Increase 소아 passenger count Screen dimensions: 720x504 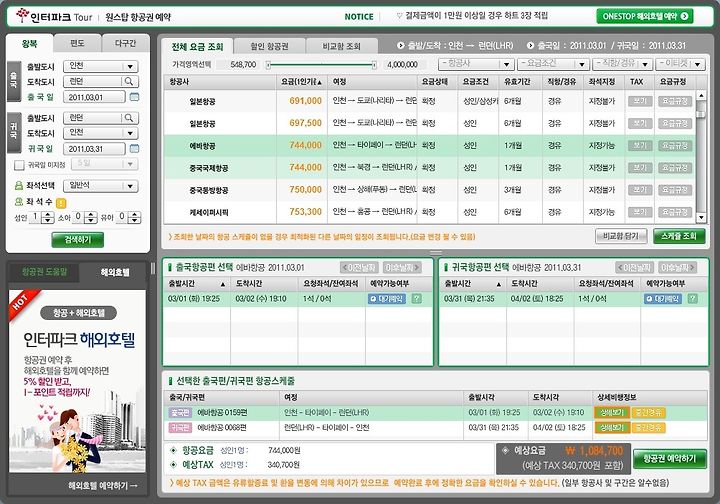91,214
